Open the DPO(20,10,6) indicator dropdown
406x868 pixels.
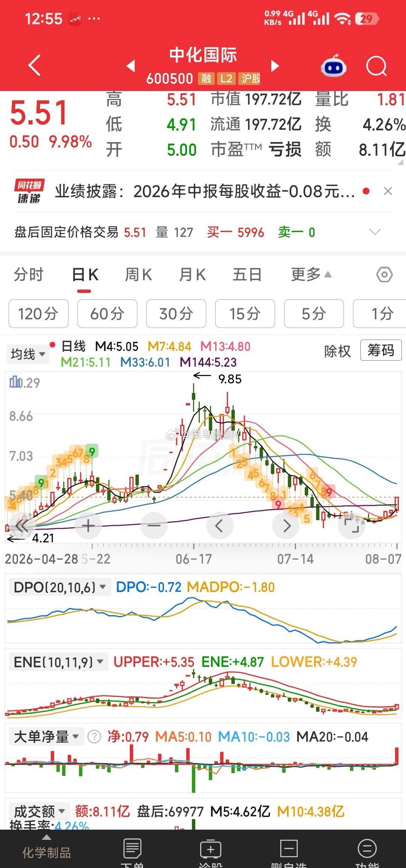tap(60, 587)
